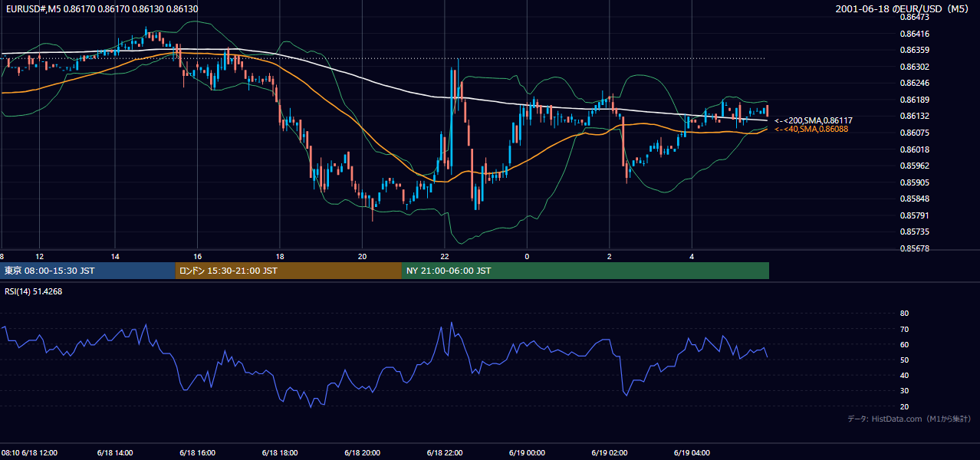Click price axis value 0.85848
Screen dimensions: 980x460
914,199
